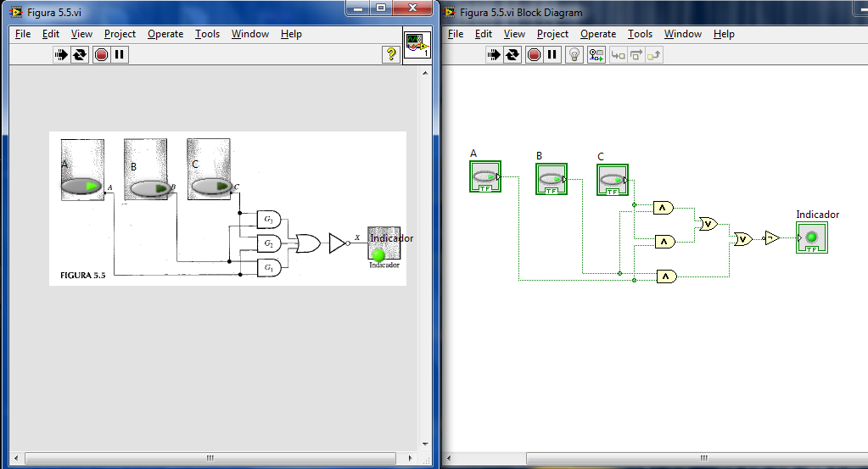Select the bottom AND gate node
This screenshot has width=868, height=469.
point(667,276)
